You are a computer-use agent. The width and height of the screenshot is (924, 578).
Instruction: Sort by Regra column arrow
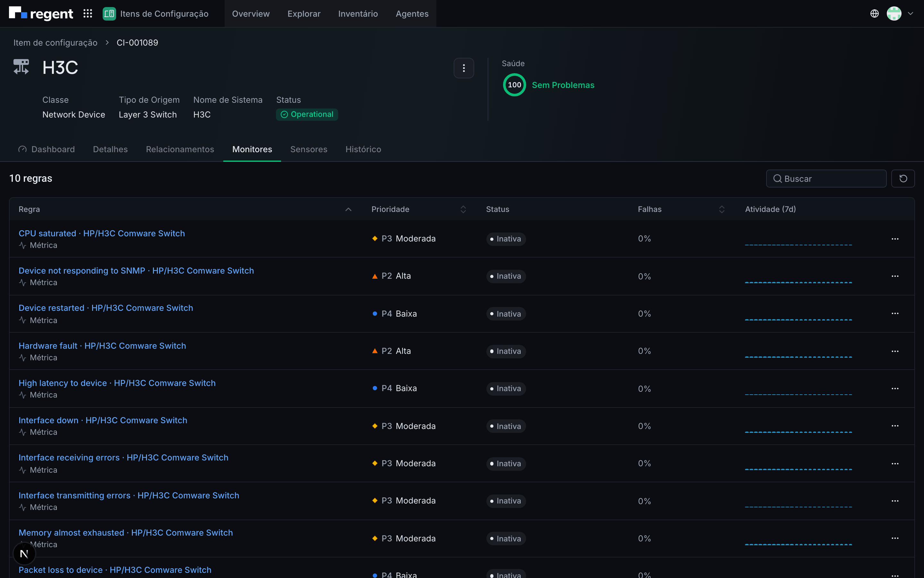[x=348, y=209]
